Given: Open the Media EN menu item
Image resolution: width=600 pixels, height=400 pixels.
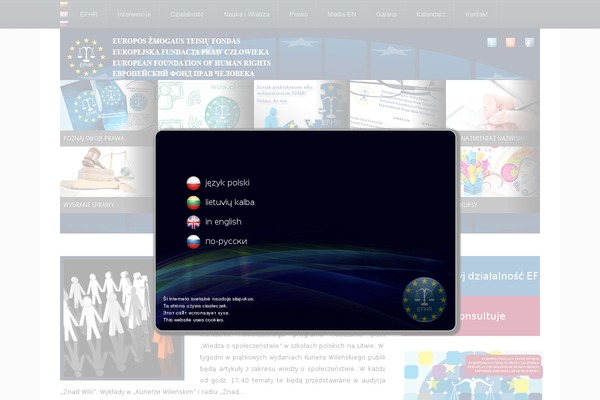Looking at the screenshot, I should tap(342, 15).
